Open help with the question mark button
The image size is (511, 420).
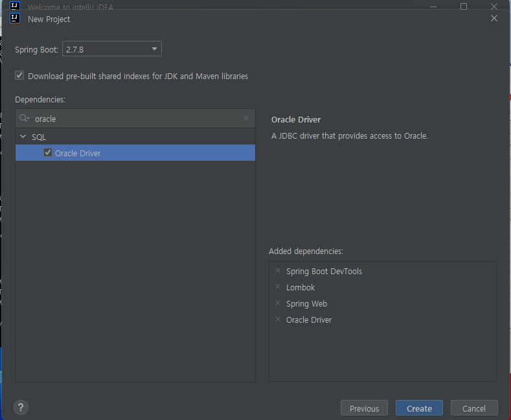coord(21,407)
